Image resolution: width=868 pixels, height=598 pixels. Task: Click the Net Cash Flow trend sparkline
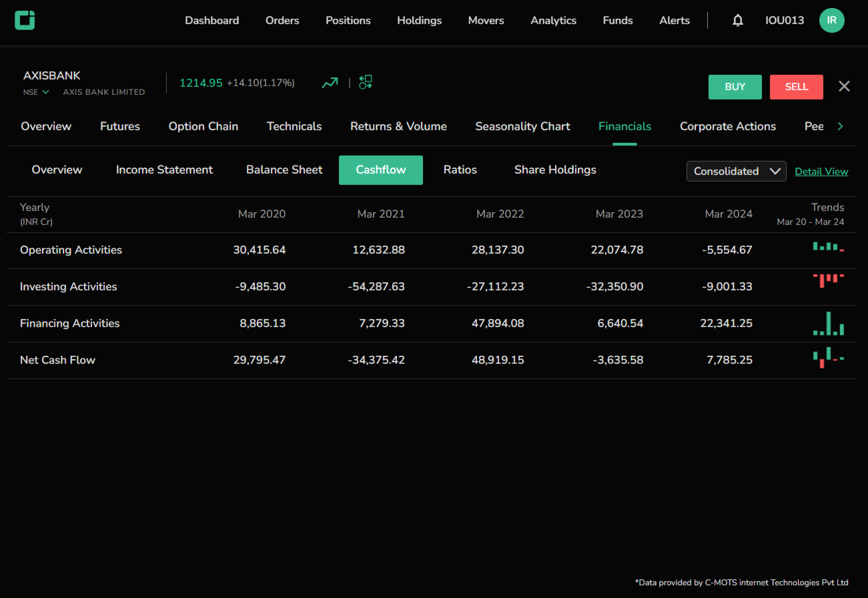point(828,357)
